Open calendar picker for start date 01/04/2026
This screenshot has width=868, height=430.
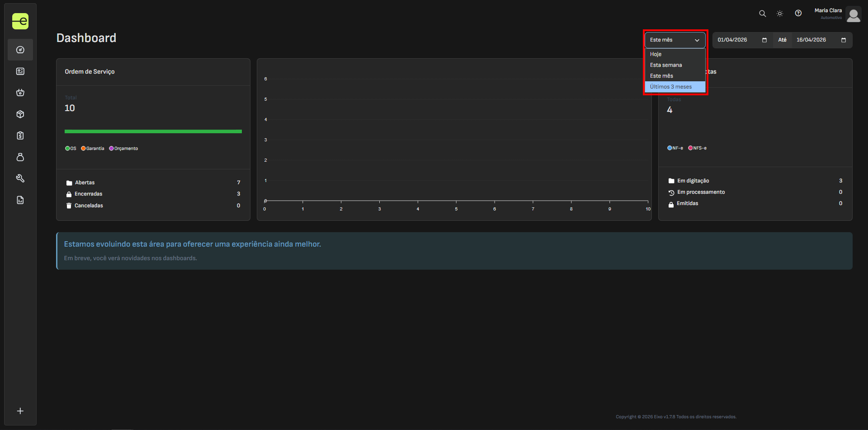[764, 40]
